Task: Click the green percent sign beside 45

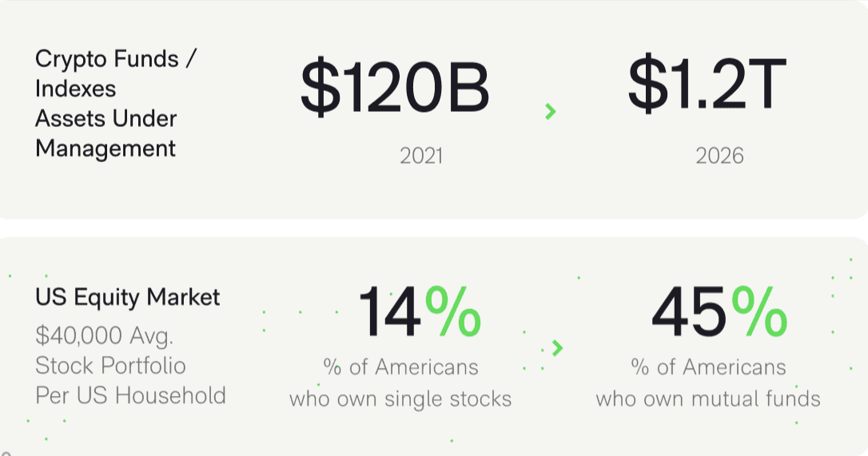Action: [759, 311]
